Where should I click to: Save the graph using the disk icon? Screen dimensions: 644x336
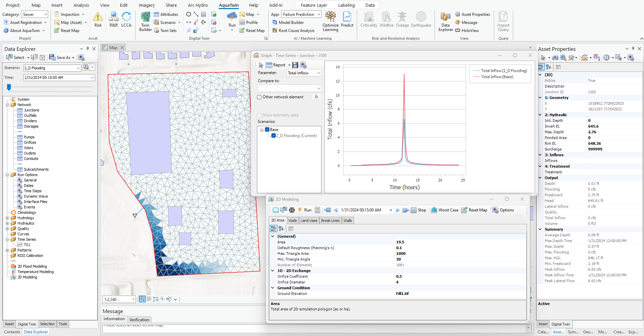pyautogui.click(x=295, y=65)
